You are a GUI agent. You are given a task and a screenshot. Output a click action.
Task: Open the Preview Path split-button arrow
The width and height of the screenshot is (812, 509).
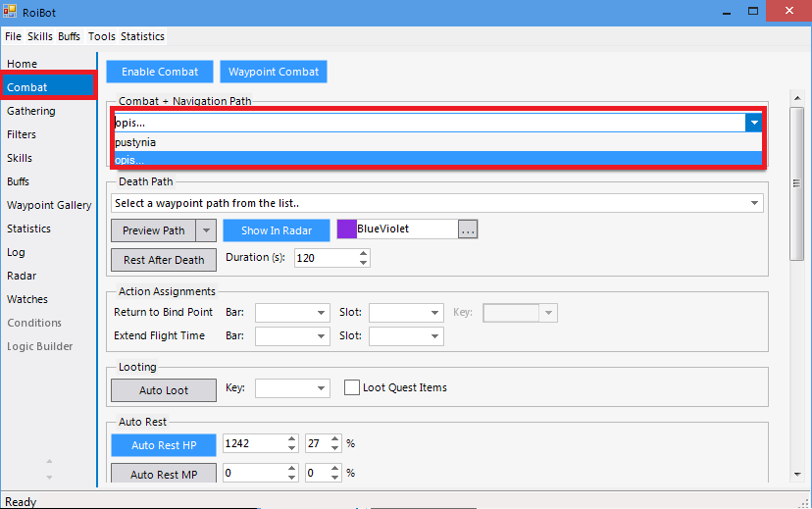click(206, 230)
